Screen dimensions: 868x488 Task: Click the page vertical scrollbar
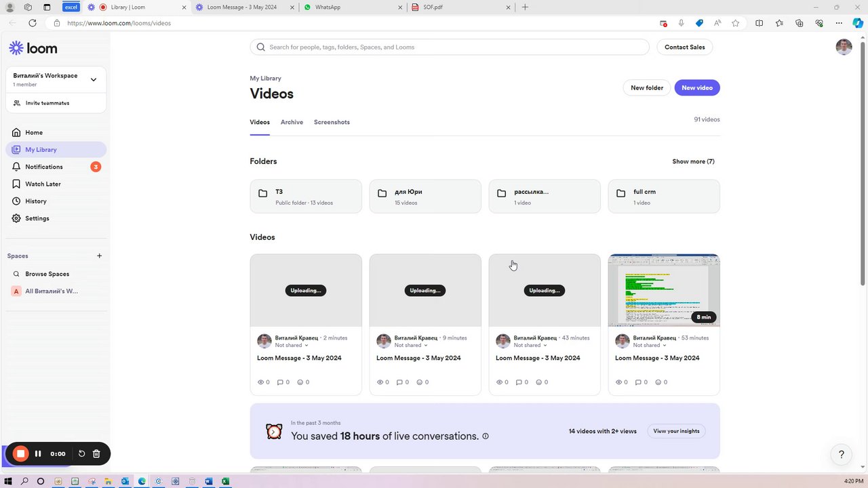[x=863, y=163]
